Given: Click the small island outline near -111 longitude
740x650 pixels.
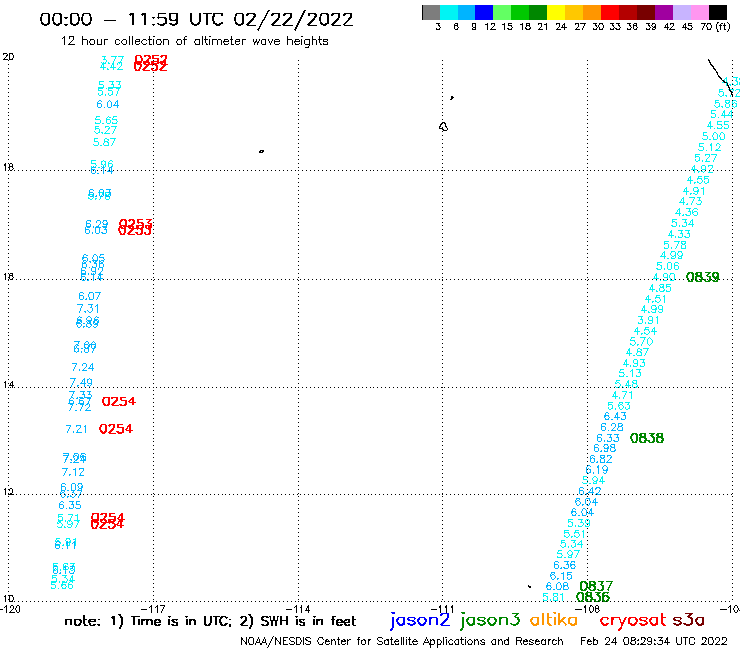Looking at the screenshot, I should point(443,127).
